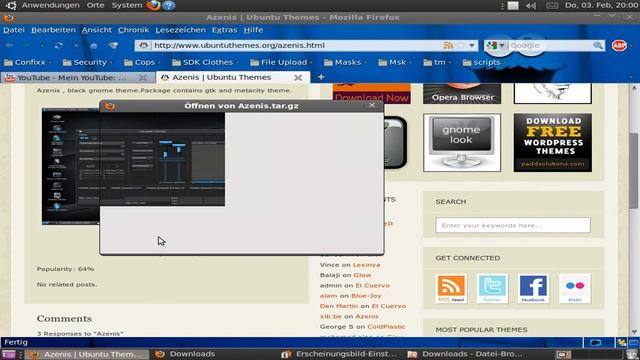
Task: Open the Flickr icon under Get Connected
Action: (x=575, y=288)
